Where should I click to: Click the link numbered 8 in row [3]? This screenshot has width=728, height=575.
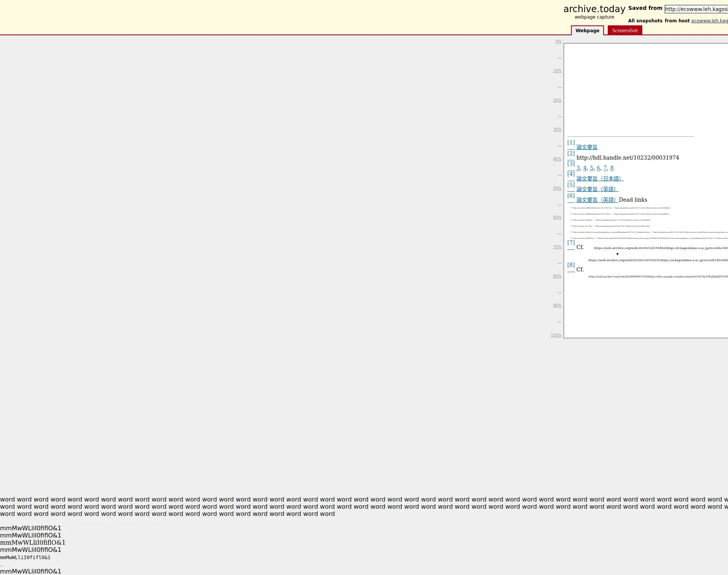[x=612, y=168]
